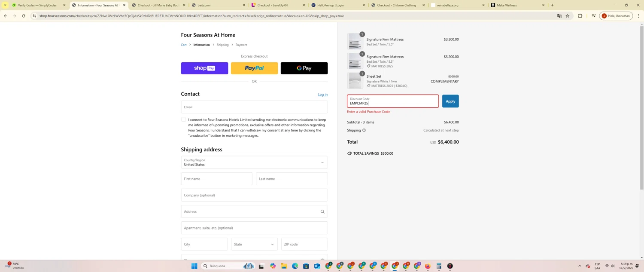
Task: Open the Hola, Jhonathan profile button
Action: (x=616, y=16)
